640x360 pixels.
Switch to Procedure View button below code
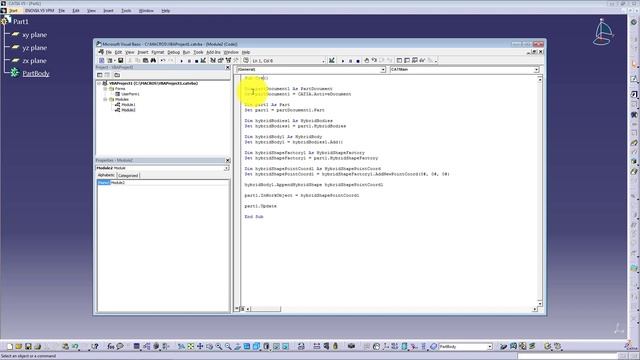(237, 309)
